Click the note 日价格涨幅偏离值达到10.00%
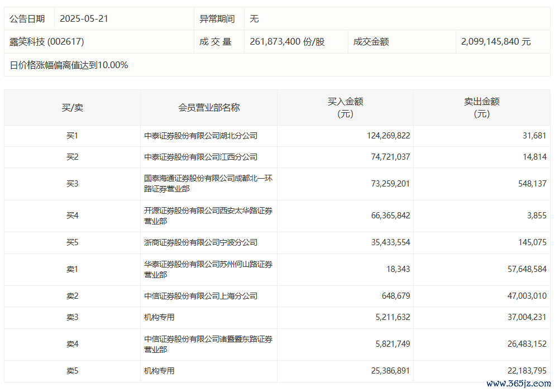This screenshot has height=392, width=555. pyautogui.click(x=69, y=65)
